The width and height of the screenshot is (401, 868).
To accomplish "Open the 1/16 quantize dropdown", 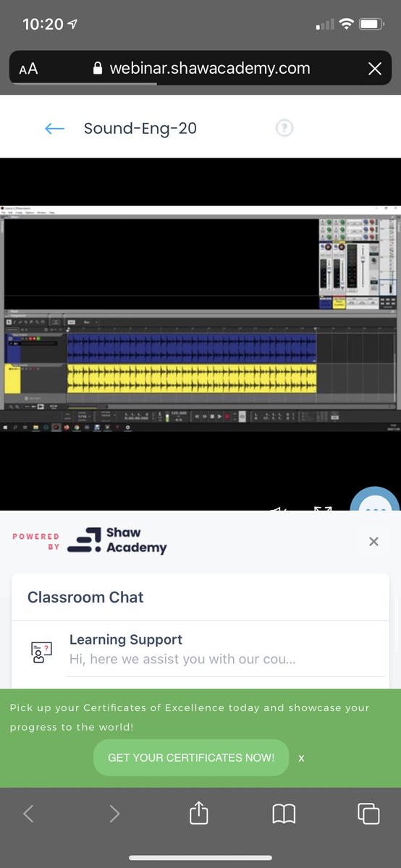I will (83, 417).
